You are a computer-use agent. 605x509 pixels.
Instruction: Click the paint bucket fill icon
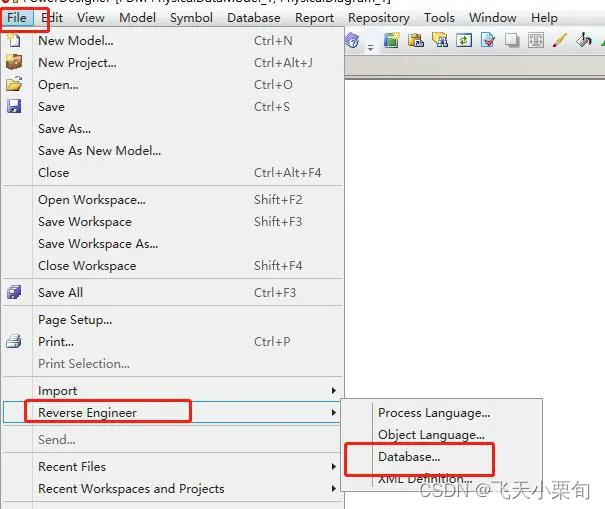(584, 40)
